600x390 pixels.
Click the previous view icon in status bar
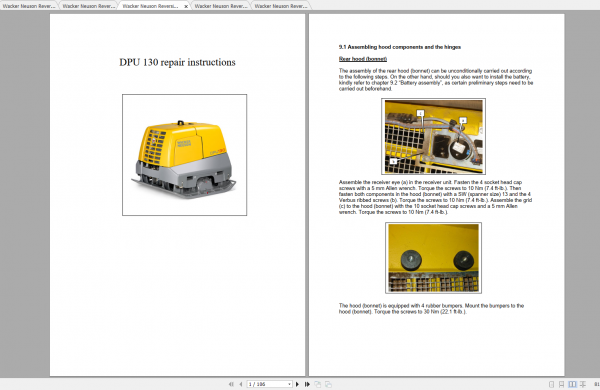318,384
